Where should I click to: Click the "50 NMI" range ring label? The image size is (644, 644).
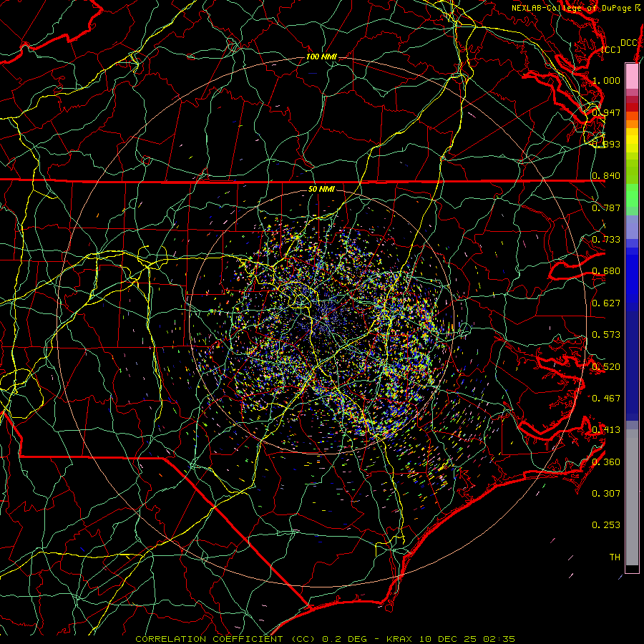tap(321, 189)
